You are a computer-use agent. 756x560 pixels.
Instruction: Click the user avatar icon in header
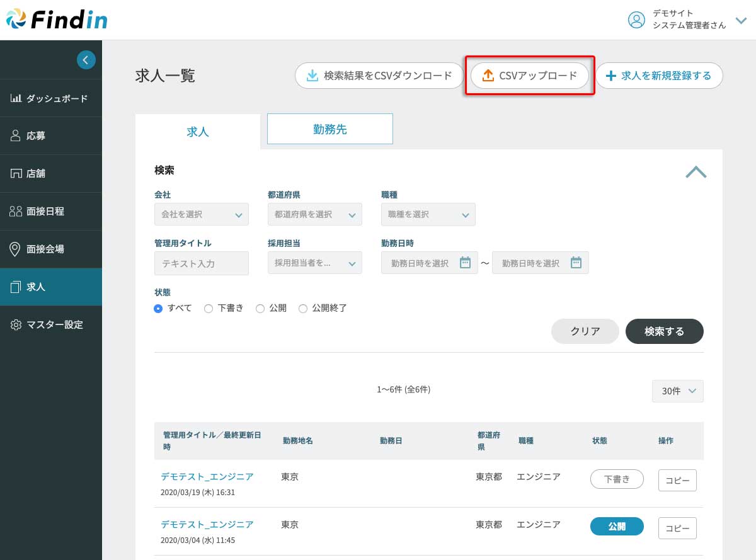[x=636, y=20]
